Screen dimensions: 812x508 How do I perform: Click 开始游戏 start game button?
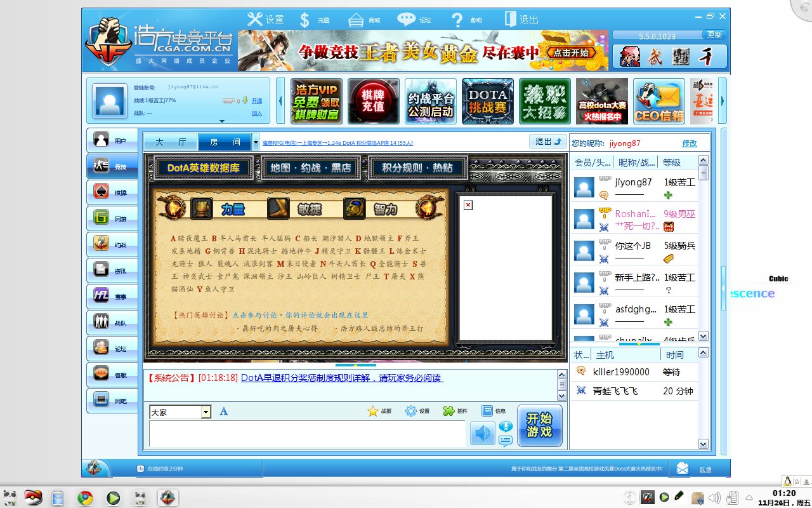tap(540, 425)
